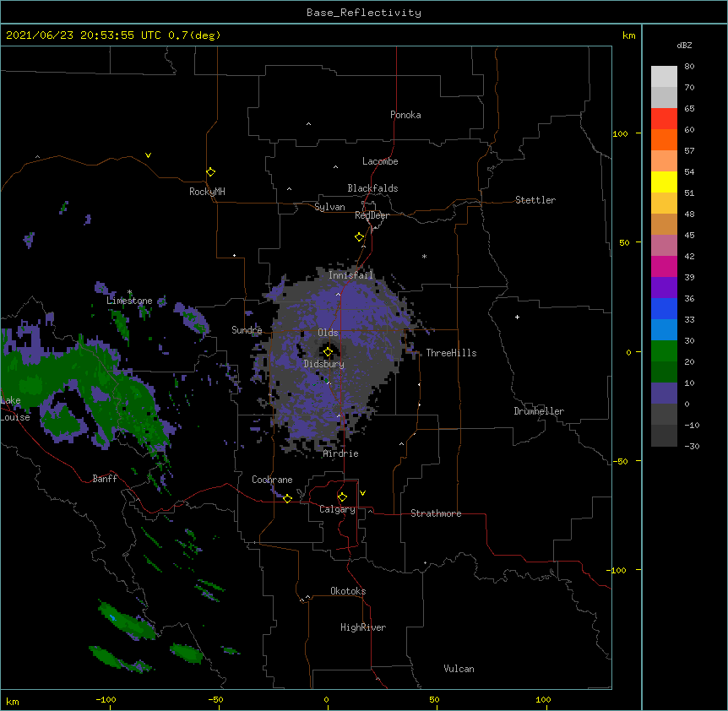The width and height of the screenshot is (728, 711).
Task: Click the RedDeer city label
Action: click(372, 215)
